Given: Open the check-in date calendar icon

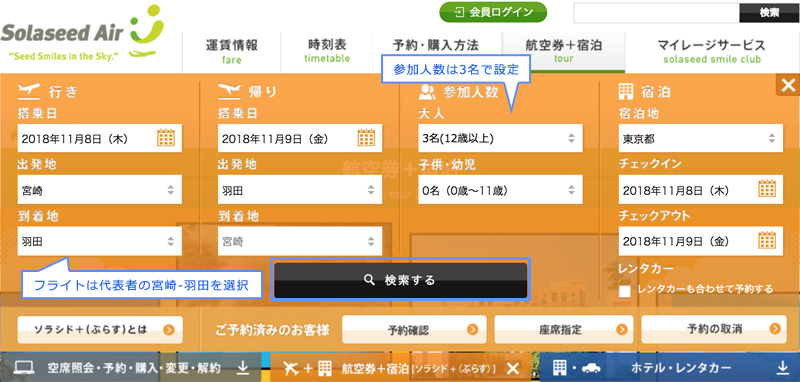Looking at the screenshot, I should click(x=767, y=189).
